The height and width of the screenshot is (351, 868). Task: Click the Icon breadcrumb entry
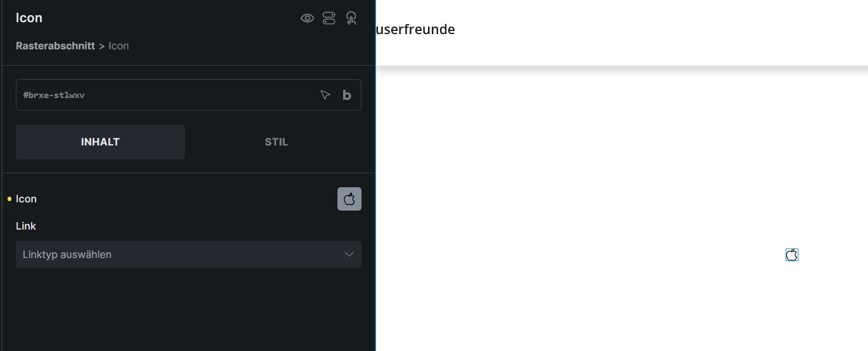[118, 46]
